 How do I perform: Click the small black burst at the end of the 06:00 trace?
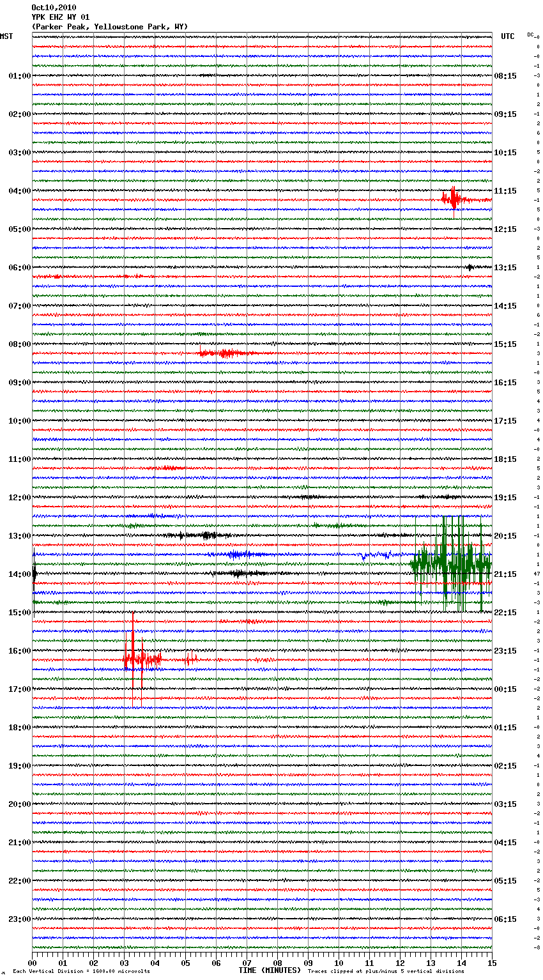(470, 267)
